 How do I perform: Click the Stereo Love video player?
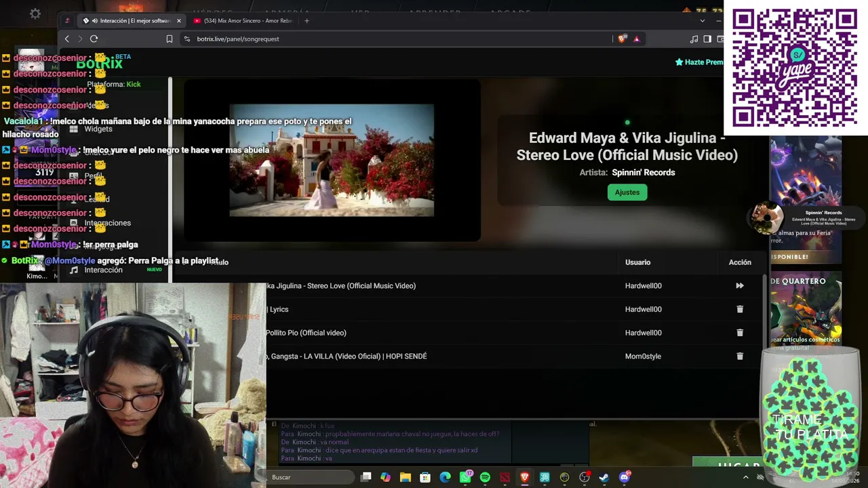pyautogui.click(x=332, y=160)
